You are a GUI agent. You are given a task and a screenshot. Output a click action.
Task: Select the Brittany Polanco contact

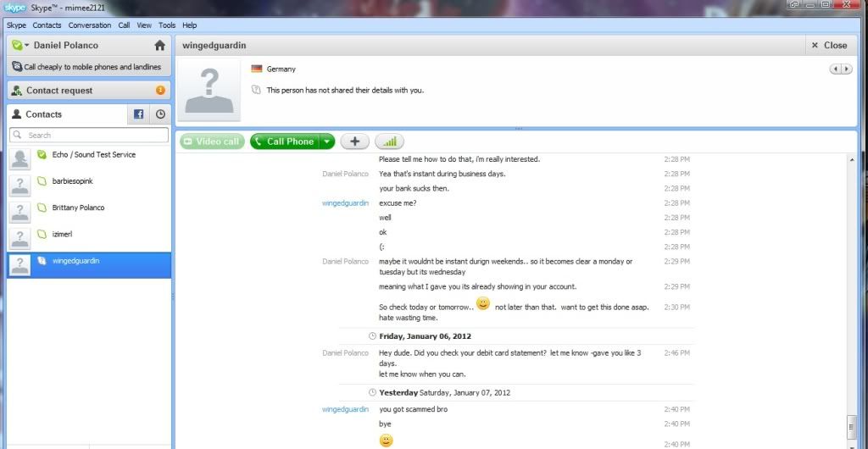[x=89, y=212]
